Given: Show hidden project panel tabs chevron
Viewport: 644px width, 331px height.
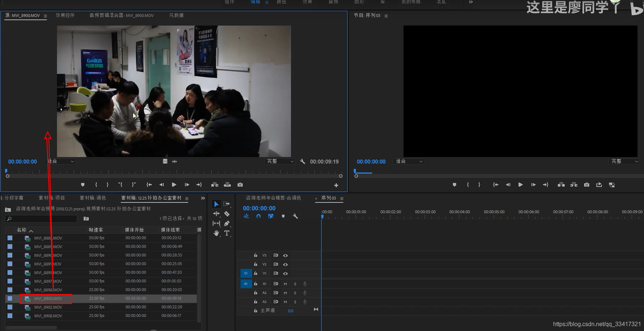Looking at the screenshot, I should coord(203,198).
